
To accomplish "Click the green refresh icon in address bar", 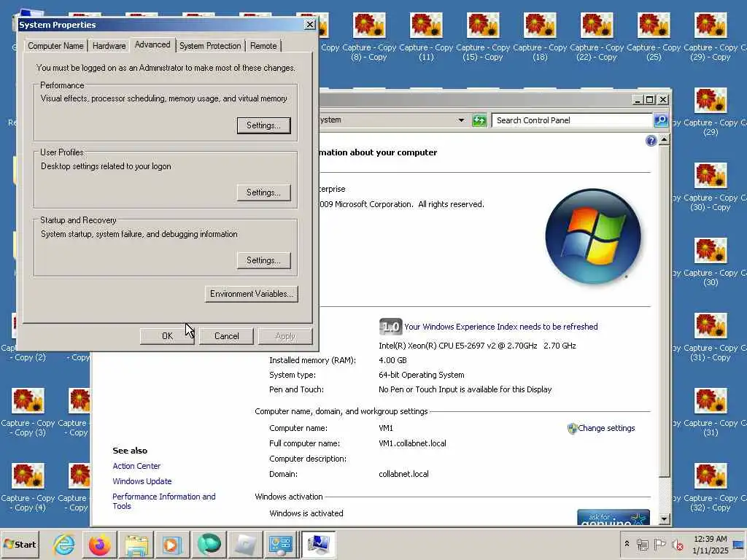I will 479,120.
